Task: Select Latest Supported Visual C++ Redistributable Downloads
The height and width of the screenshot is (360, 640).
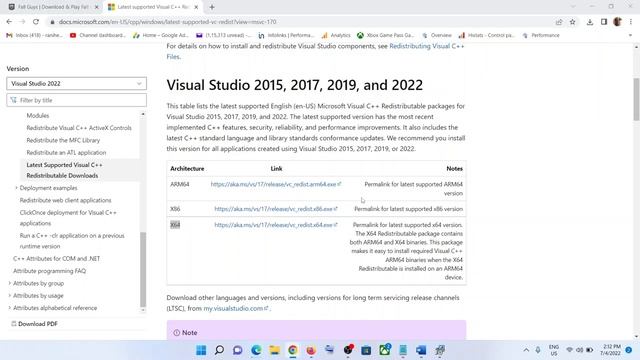Action: [x=64, y=170]
